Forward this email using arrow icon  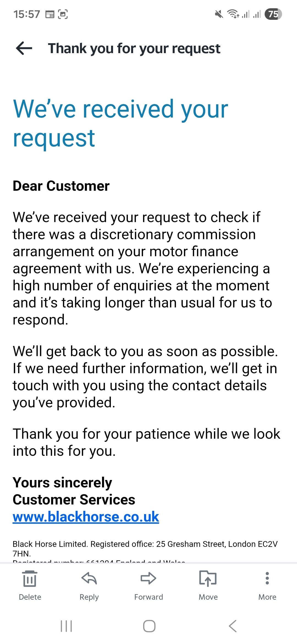148,578
